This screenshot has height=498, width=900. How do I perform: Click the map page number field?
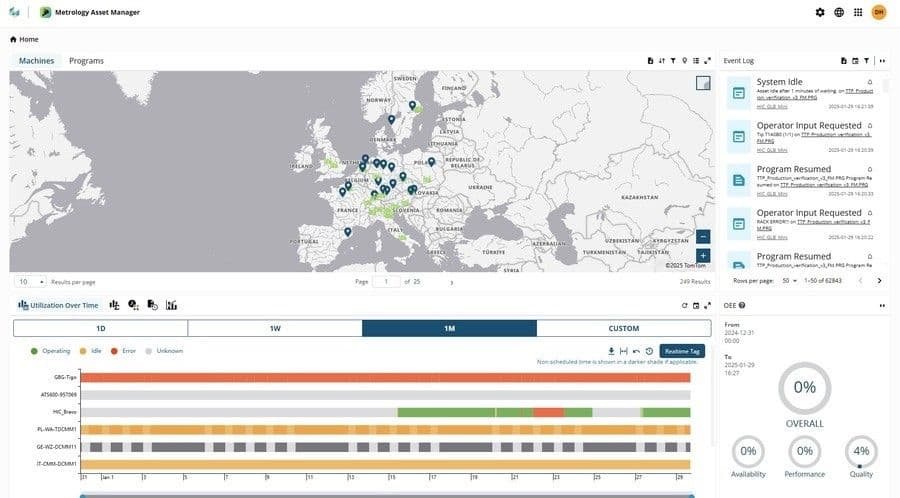(385, 282)
